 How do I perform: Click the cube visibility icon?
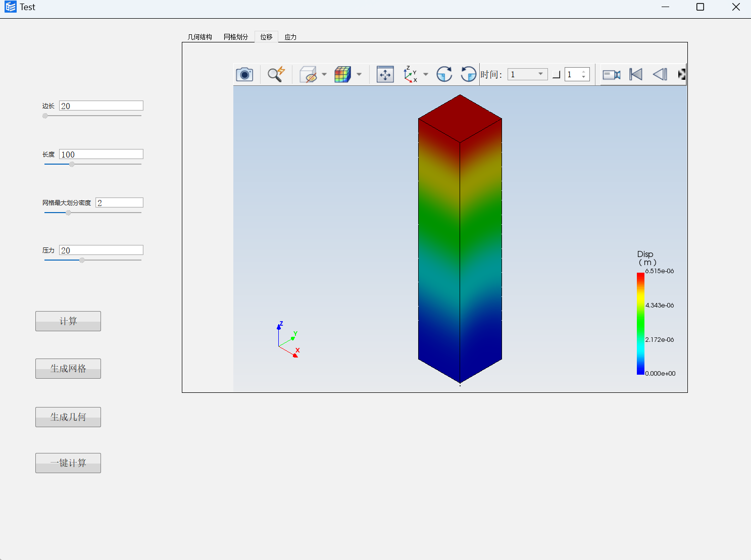click(308, 75)
